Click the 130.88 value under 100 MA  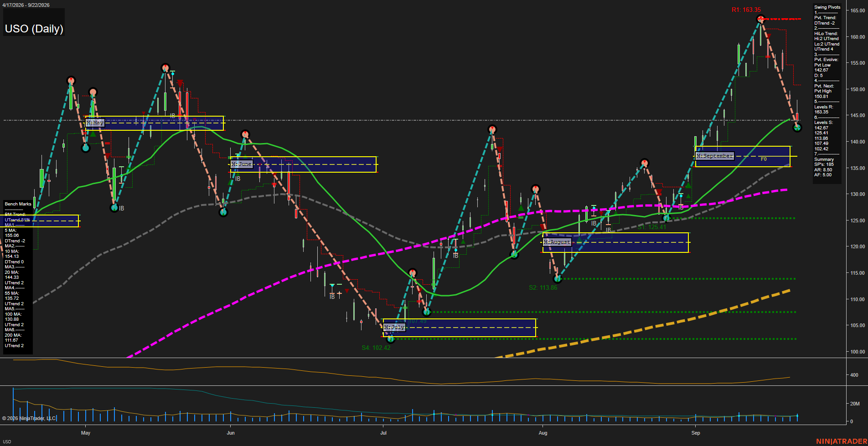12,319
